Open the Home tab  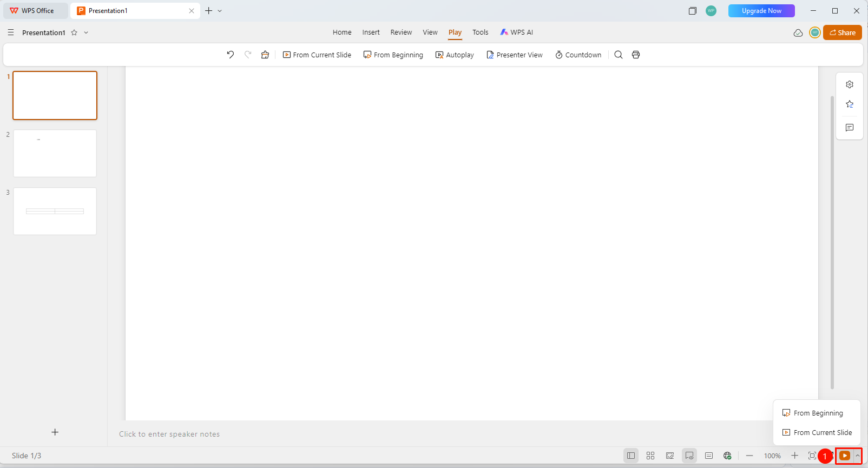point(342,32)
